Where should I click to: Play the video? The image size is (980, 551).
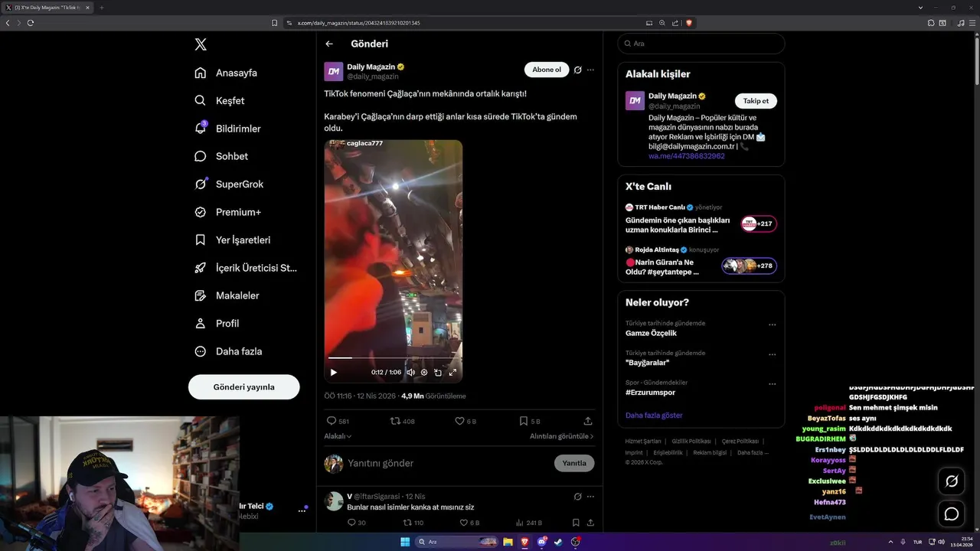[333, 373]
